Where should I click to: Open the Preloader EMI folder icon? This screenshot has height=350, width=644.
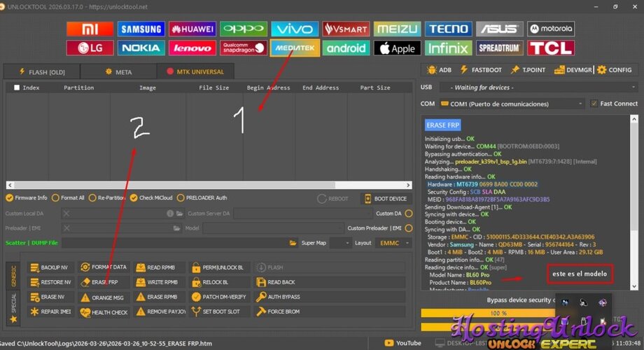point(176,228)
